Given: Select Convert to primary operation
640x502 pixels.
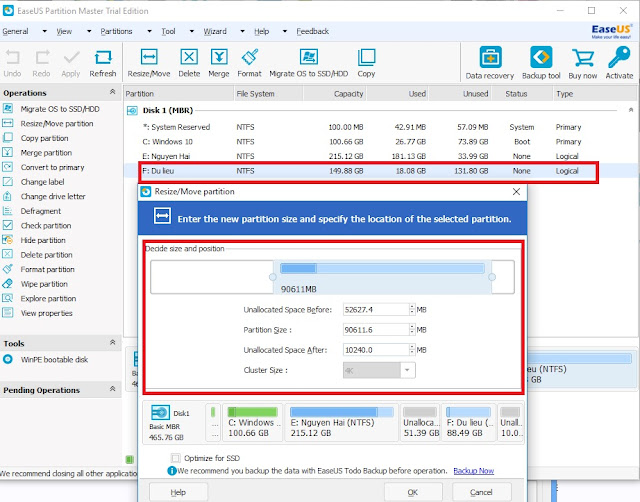Looking at the screenshot, I should [52, 167].
